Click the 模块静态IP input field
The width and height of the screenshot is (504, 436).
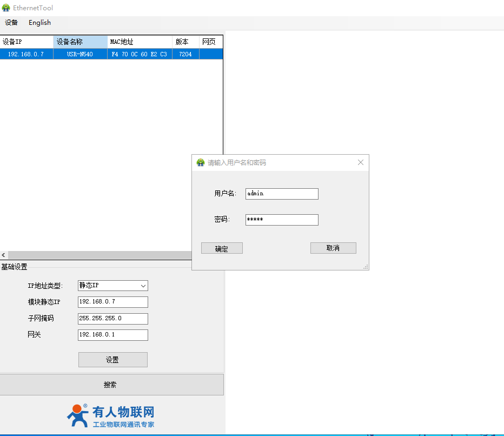click(x=112, y=302)
